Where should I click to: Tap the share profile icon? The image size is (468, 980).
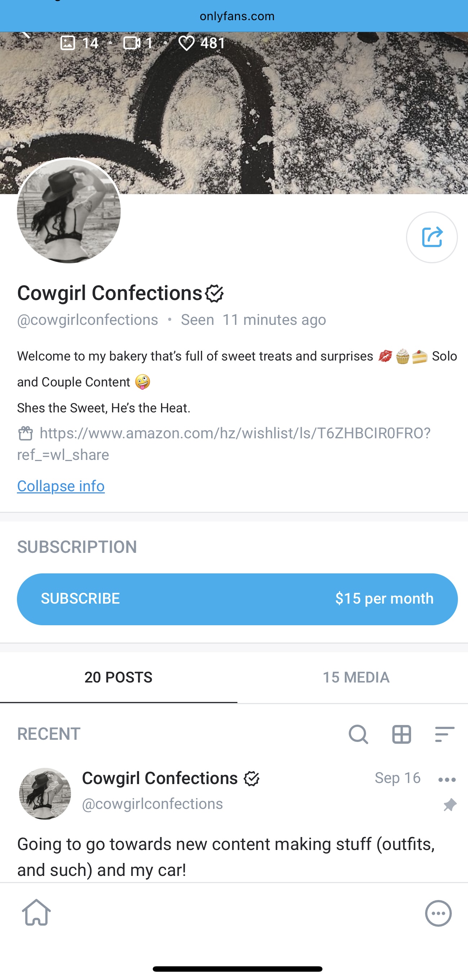[x=432, y=237]
